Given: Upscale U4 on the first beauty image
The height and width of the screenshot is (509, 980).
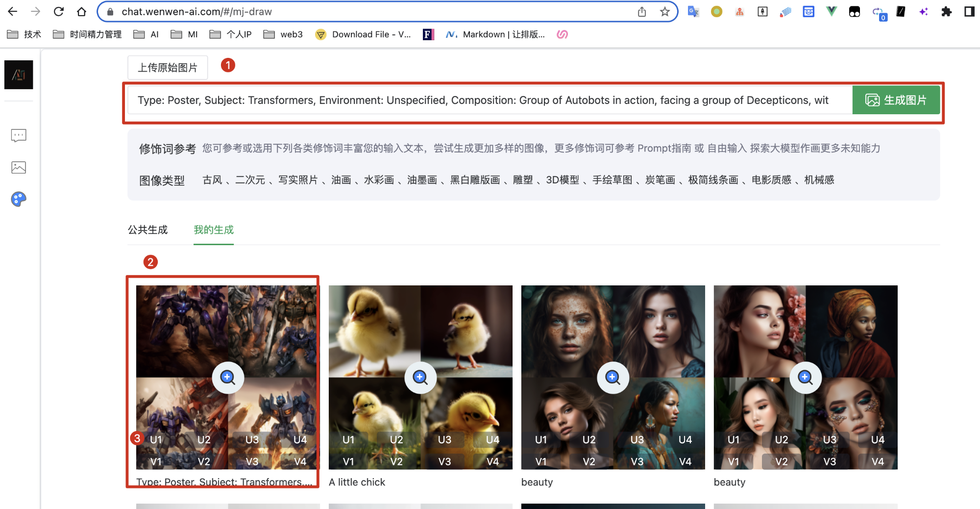Looking at the screenshot, I should click(x=685, y=440).
